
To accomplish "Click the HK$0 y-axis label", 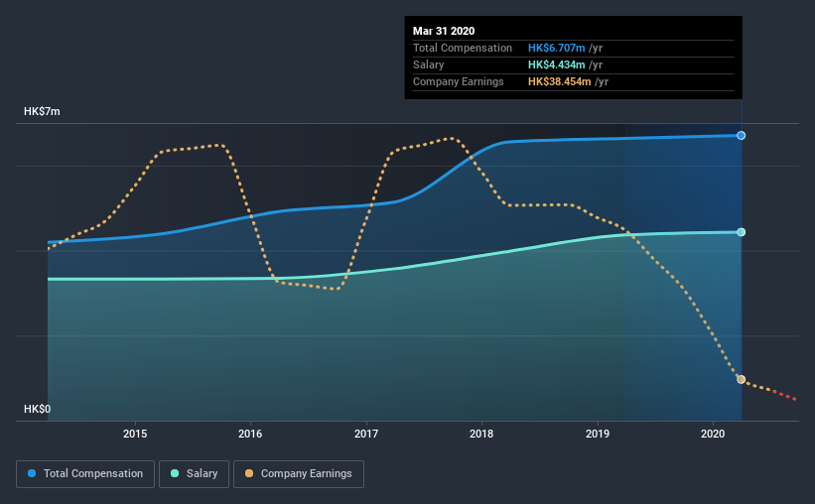I will [x=38, y=410].
